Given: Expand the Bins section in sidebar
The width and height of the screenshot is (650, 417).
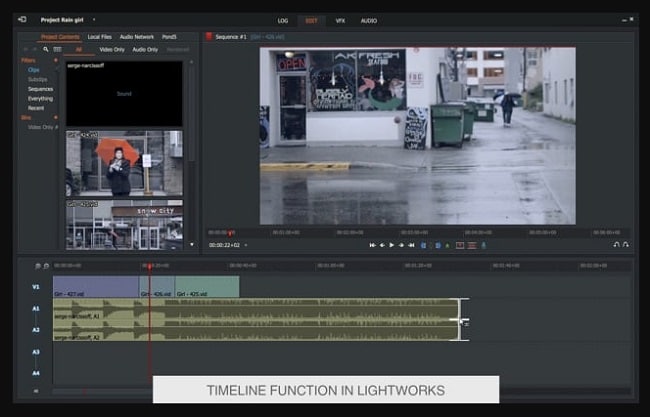Looking at the screenshot, I should [x=26, y=118].
